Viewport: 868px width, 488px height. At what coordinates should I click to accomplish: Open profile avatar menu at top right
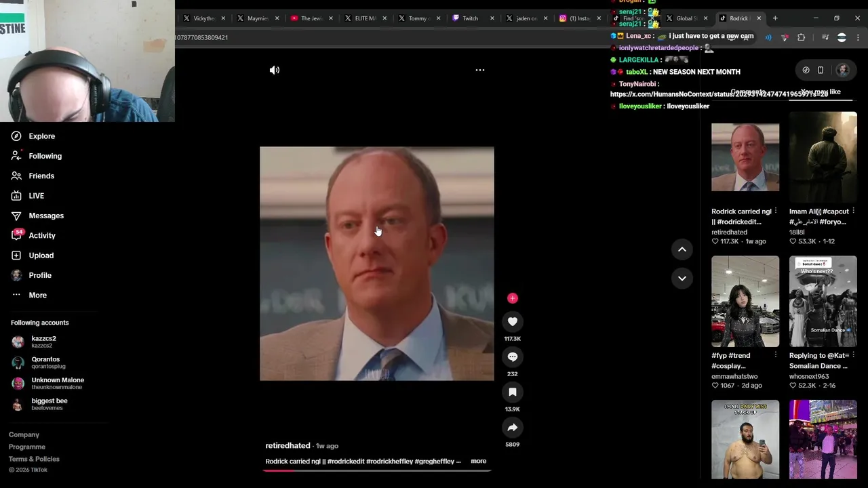(843, 70)
